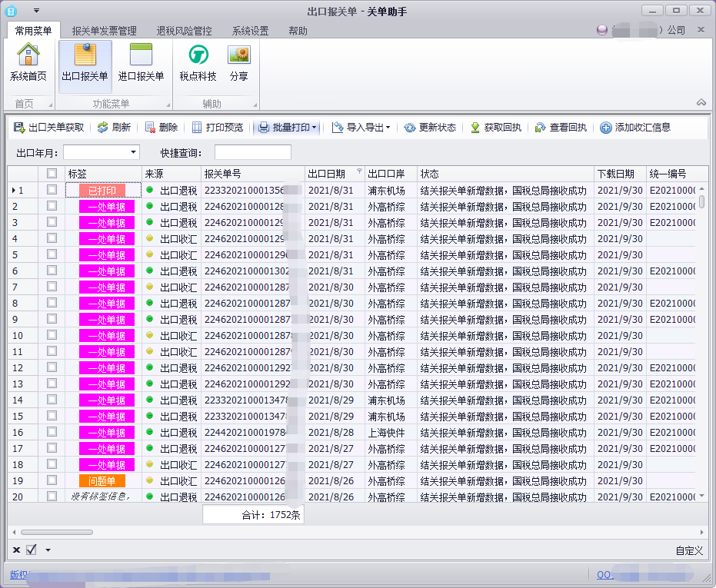Tick the checkbox for row 19
The height and width of the screenshot is (588, 716).
click(x=52, y=480)
